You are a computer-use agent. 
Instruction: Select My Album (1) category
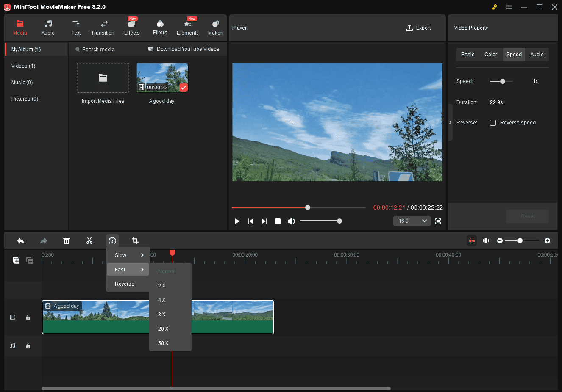[36, 50]
